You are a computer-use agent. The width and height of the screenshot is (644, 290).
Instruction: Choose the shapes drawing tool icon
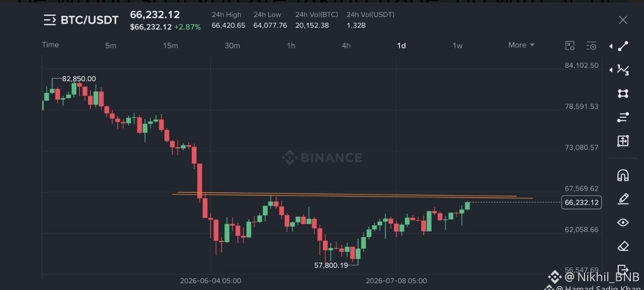tap(623, 94)
